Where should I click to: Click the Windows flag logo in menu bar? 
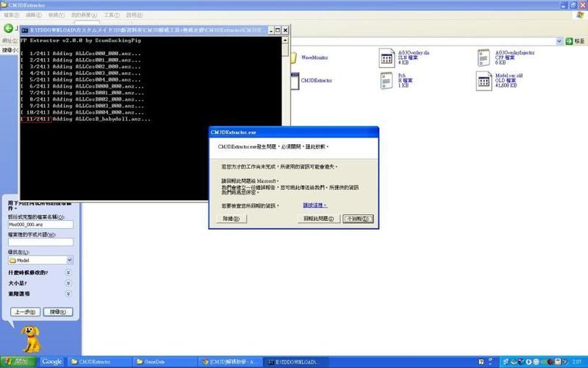click(x=580, y=15)
